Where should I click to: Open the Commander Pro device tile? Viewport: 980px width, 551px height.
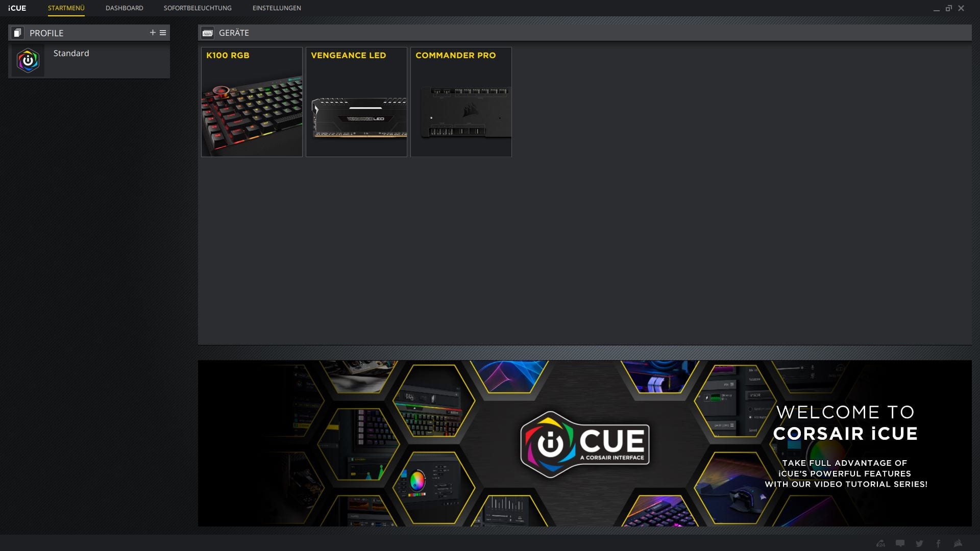[x=461, y=102]
